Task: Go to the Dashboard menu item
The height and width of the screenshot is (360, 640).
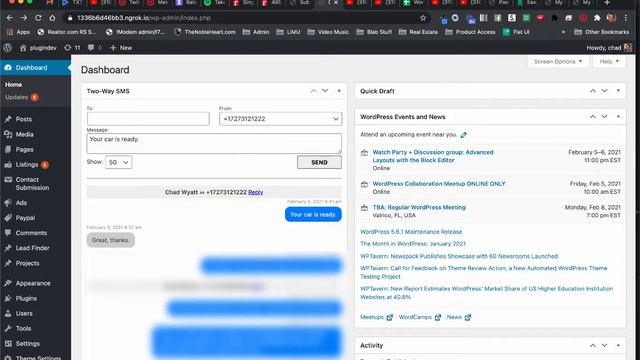Action: [36, 68]
